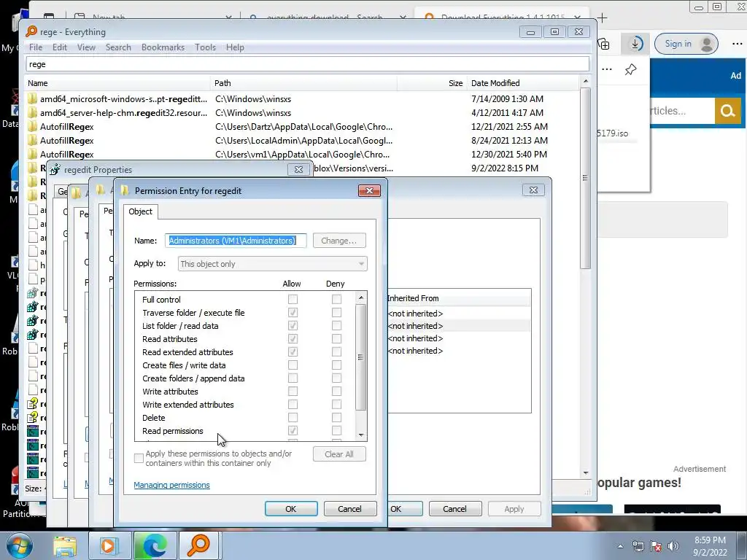Click Inherited From column header
The image size is (747, 560).
click(x=458, y=298)
